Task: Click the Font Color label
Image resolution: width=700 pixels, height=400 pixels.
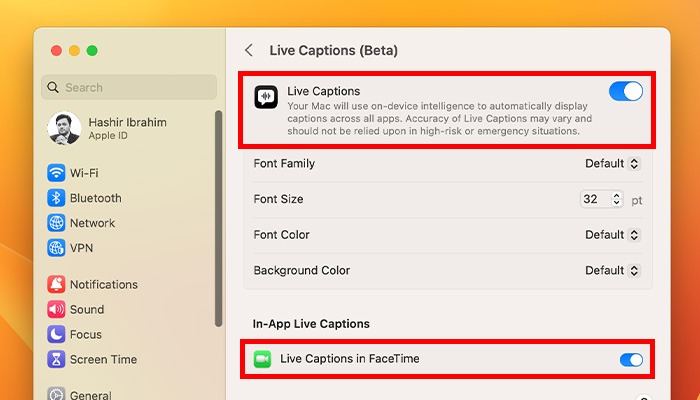Action: pos(281,235)
